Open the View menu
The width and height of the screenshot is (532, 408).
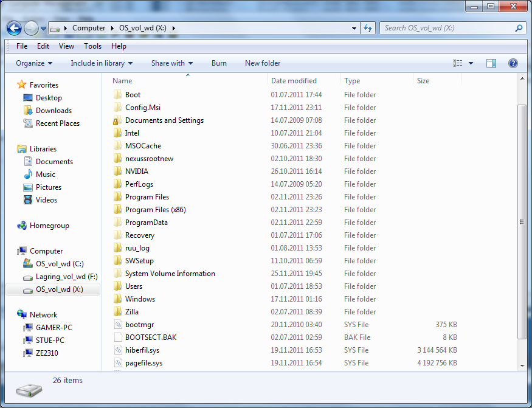point(66,46)
